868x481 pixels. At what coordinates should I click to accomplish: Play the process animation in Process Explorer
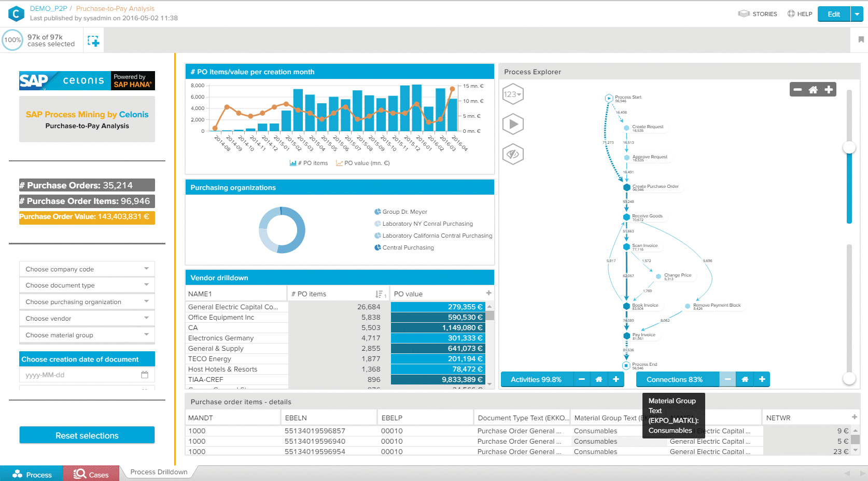[x=513, y=125]
